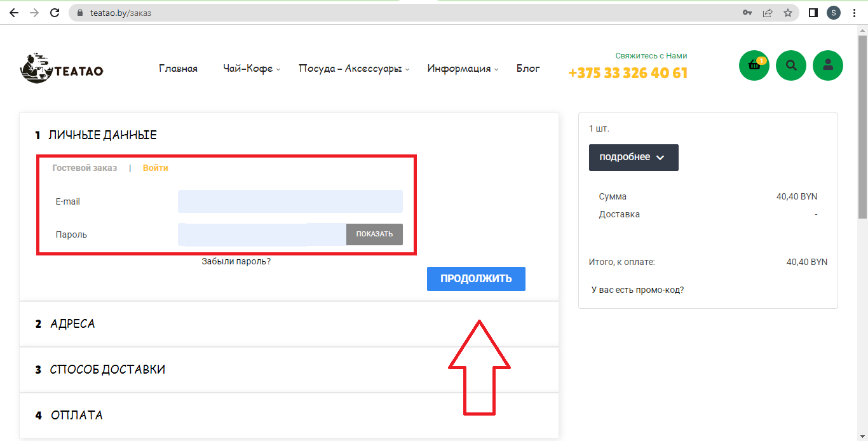This screenshot has width=868, height=441.
Task: Open the user account profile icon
Action: [x=828, y=65]
